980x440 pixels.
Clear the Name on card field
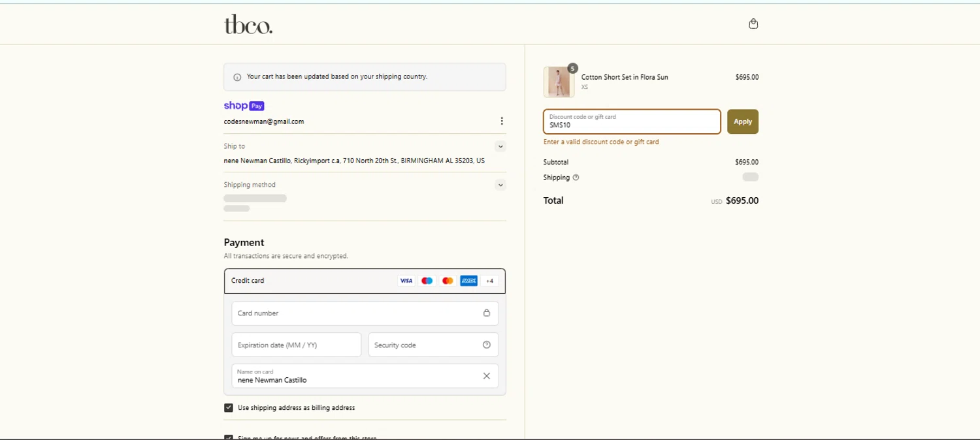(x=486, y=376)
